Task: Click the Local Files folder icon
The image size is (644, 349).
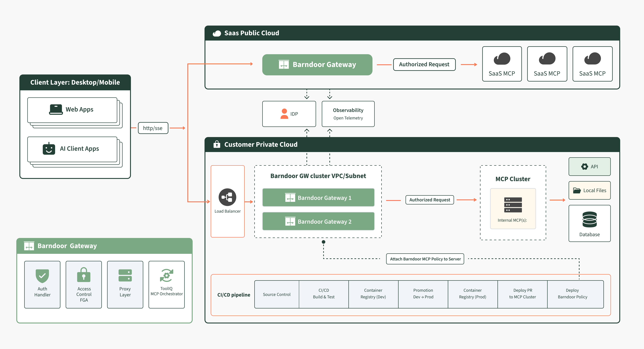Action: [577, 191]
